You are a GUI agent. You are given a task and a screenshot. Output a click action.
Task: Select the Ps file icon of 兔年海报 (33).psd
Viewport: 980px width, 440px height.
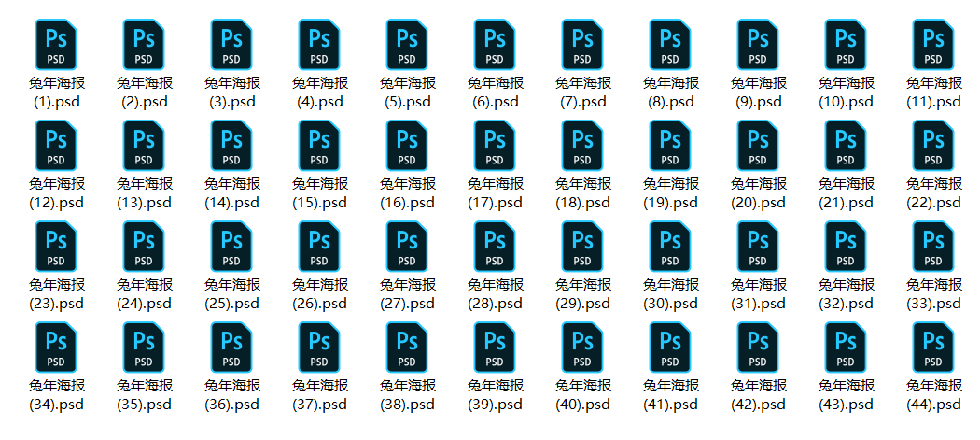point(933,246)
